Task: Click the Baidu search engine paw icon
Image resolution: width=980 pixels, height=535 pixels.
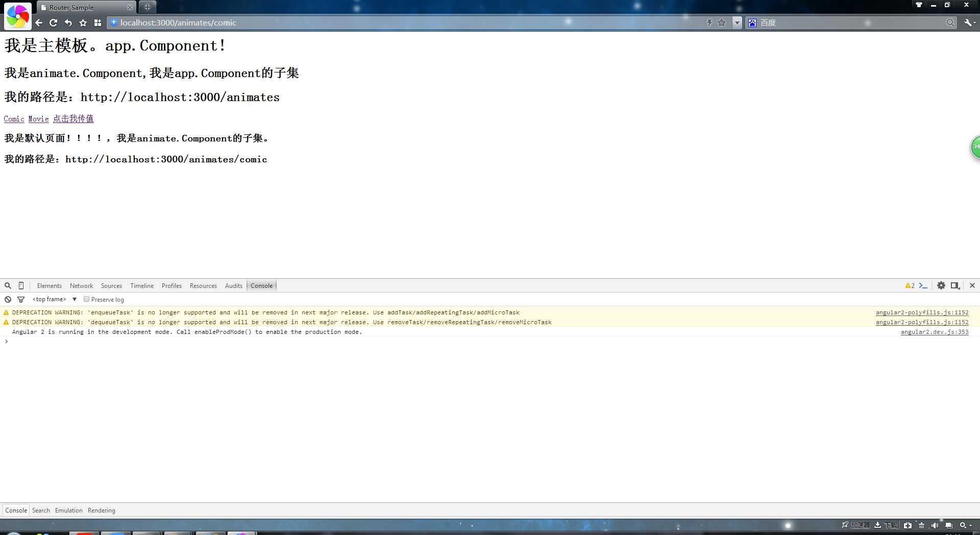Action: 752,22
